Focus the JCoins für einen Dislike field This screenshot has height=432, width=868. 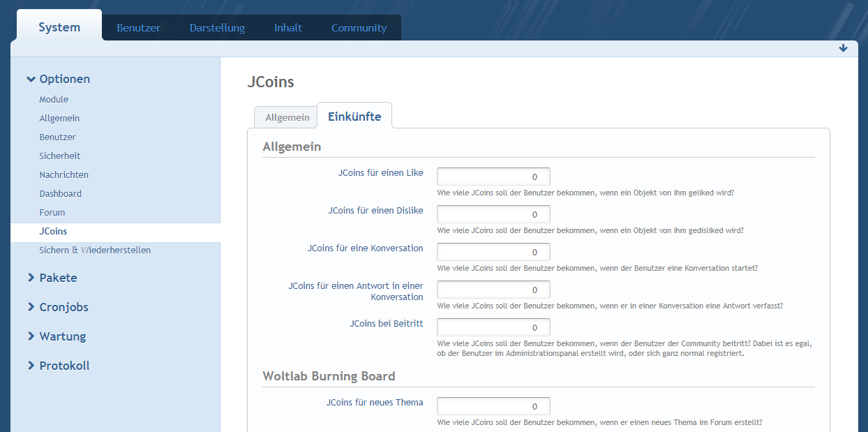pyautogui.click(x=493, y=214)
